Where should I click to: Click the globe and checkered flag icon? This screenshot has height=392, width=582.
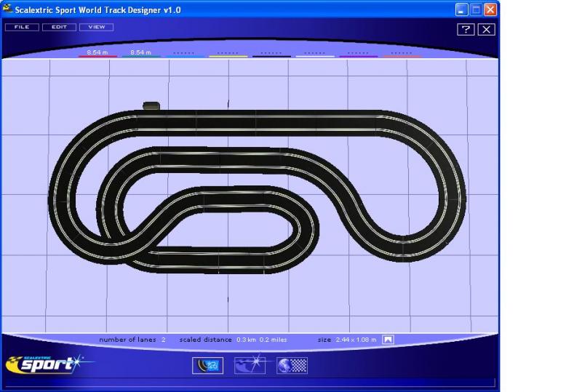292,365
